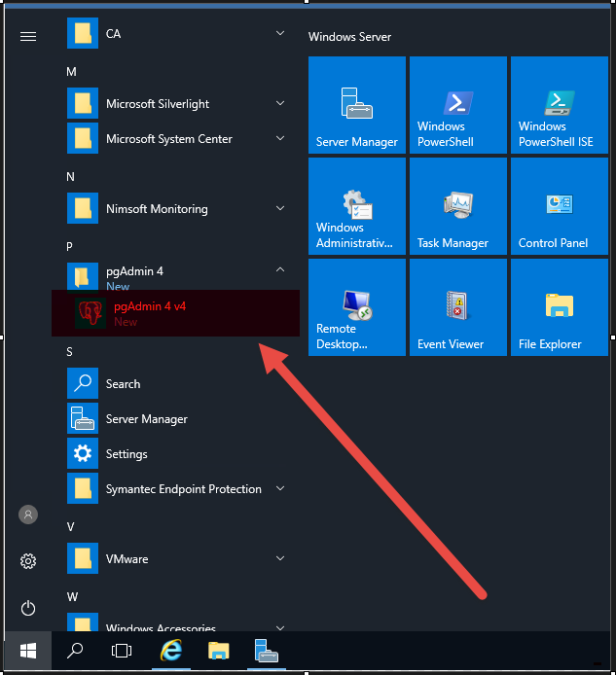Expand the Microsoft System Center chevron

pyautogui.click(x=280, y=138)
